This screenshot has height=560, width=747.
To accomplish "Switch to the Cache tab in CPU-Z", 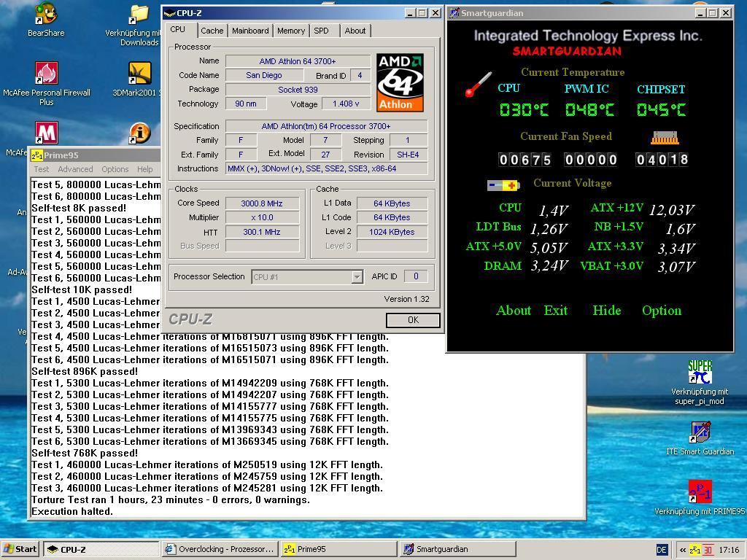I will (212, 31).
